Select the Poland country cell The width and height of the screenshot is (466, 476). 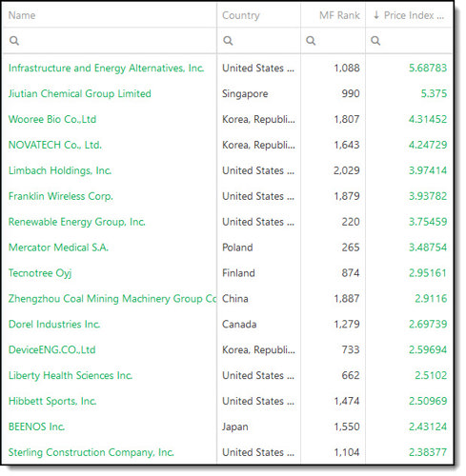(237, 248)
